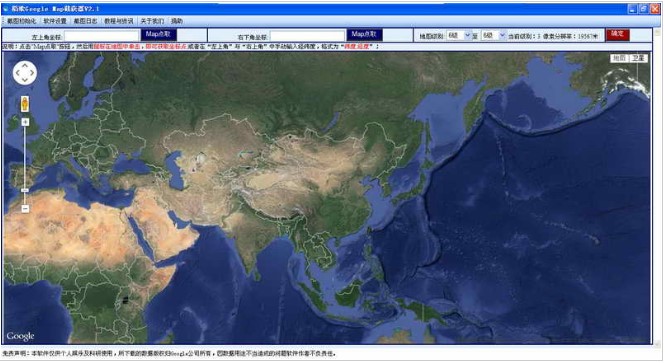Pan the map up with arrow control
665x363 pixels.
coord(25,65)
